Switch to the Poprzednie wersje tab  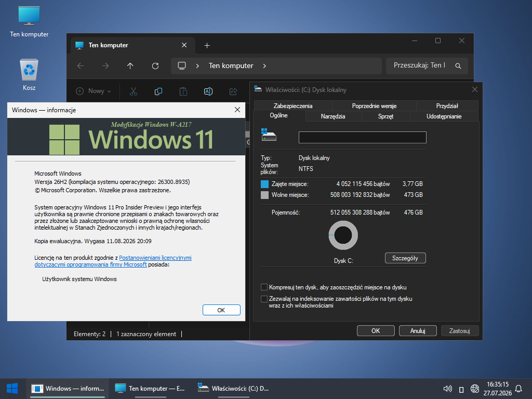point(374,106)
